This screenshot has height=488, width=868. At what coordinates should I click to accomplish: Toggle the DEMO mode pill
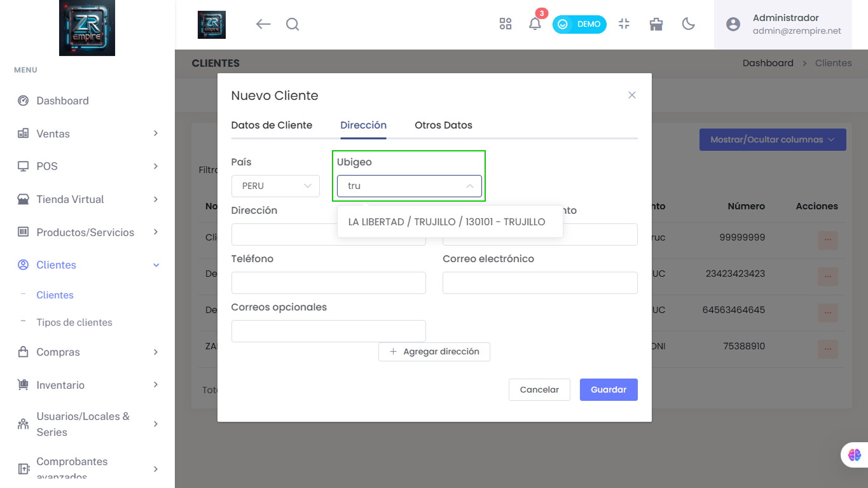579,24
